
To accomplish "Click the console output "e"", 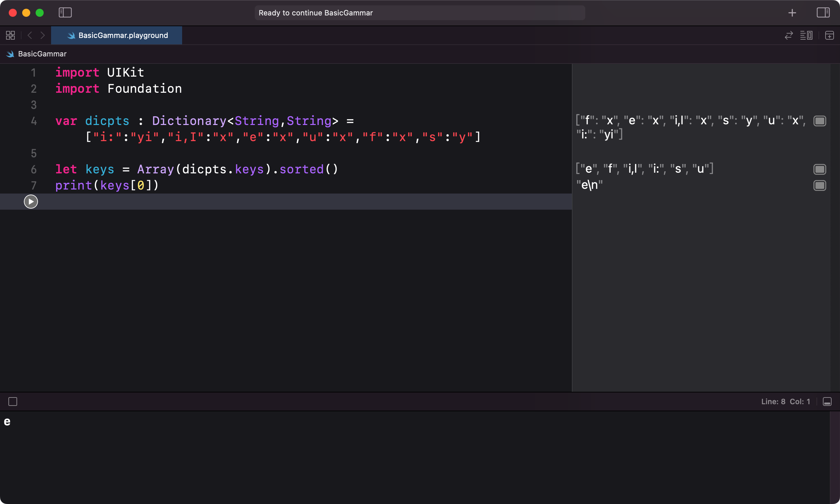I will coord(7,421).
